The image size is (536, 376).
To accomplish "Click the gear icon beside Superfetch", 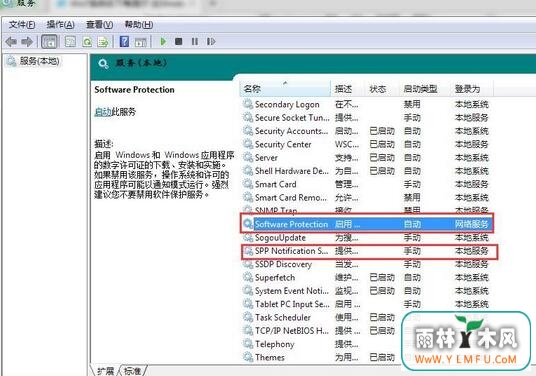I will [248, 277].
